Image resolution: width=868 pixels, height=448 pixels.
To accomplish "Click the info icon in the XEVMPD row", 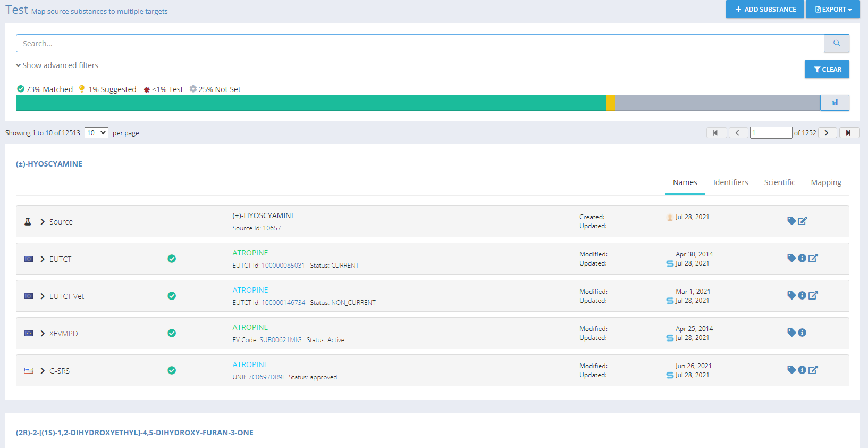I will (802, 333).
